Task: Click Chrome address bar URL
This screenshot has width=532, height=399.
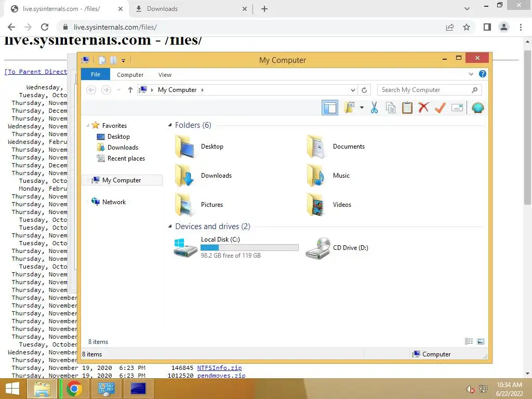Action: click(x=115, y=27)
